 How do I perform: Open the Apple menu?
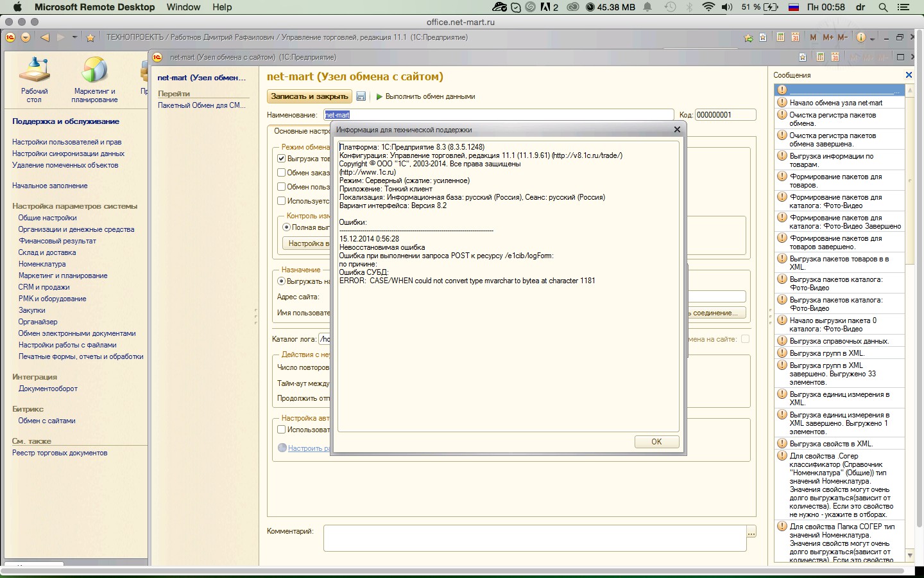tap(17, 7)
